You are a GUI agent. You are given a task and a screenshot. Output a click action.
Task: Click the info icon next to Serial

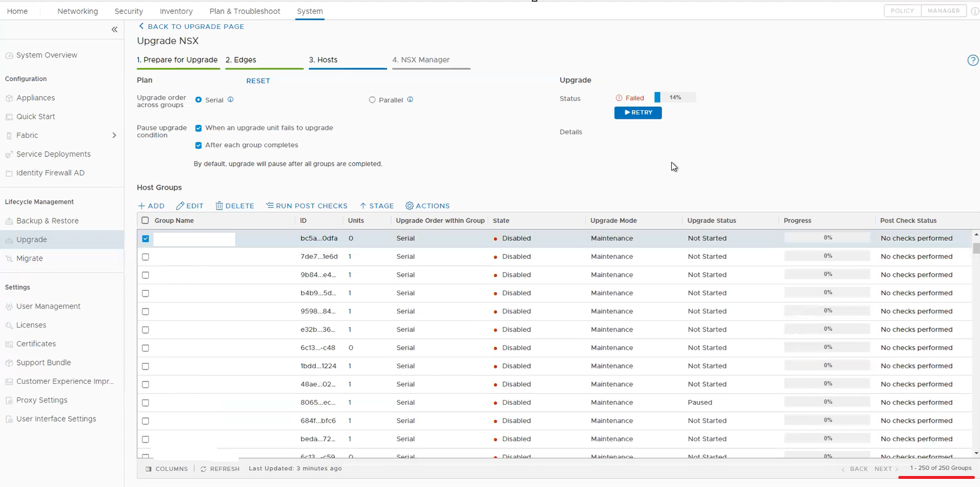click(x=231, y=100)
